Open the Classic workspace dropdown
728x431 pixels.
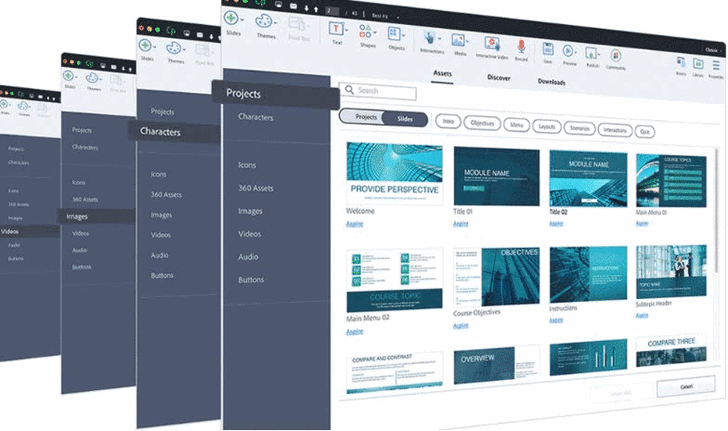pos(713,49)
